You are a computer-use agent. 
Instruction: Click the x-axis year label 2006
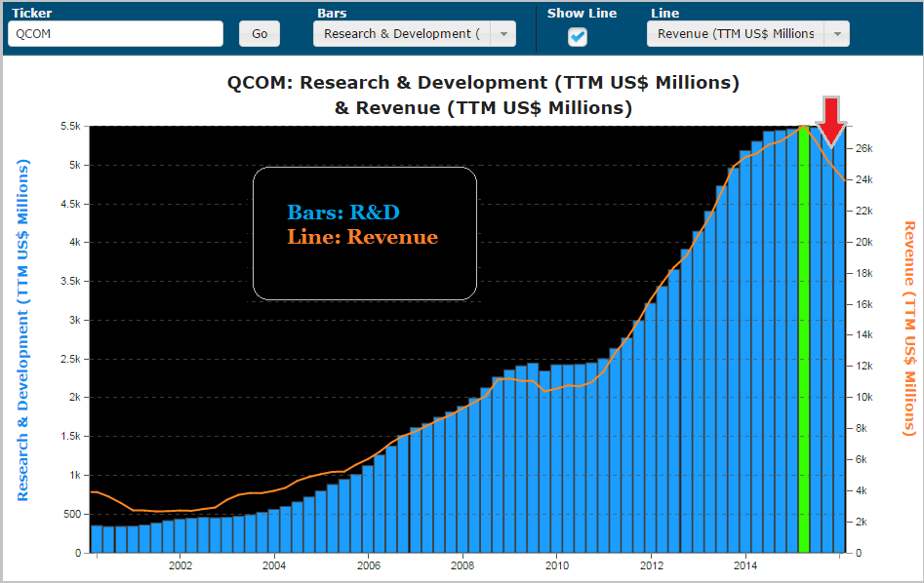pos(368,565)
